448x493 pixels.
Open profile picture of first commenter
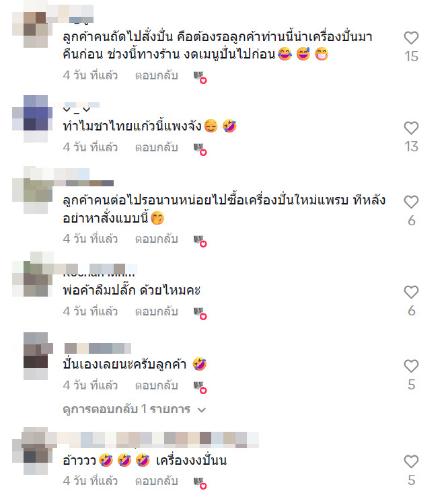click(x=35, y=30)
